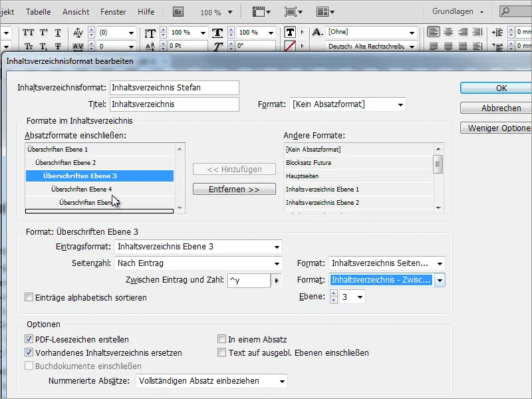Open the Eintragsformat dropdown

(x=198, y=247)
